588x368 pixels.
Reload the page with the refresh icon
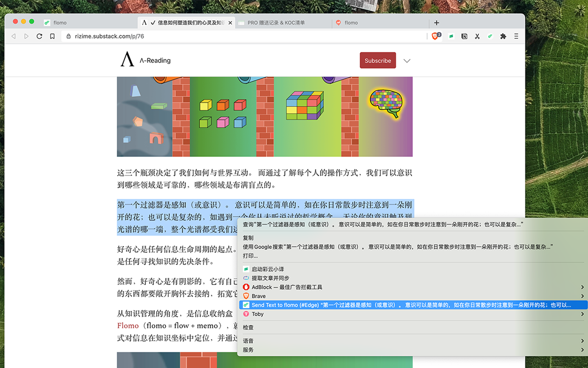coord(39,36)
